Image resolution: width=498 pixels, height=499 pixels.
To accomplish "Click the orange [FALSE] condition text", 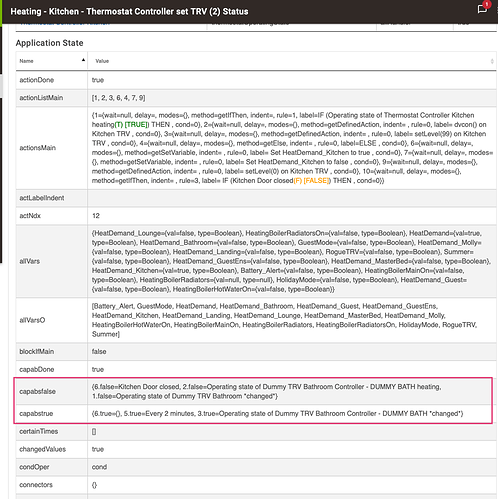I will point(316,180).
